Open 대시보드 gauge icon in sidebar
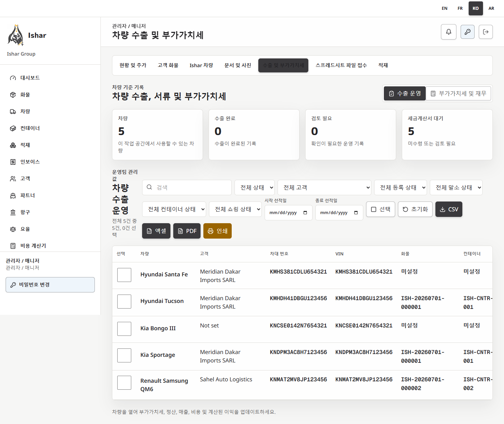This screenshot has height=424, width=504. (x=13, y=78)
